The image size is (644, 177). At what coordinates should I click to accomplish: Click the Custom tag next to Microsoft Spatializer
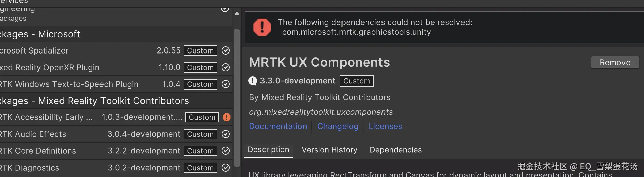pos(200,50)
